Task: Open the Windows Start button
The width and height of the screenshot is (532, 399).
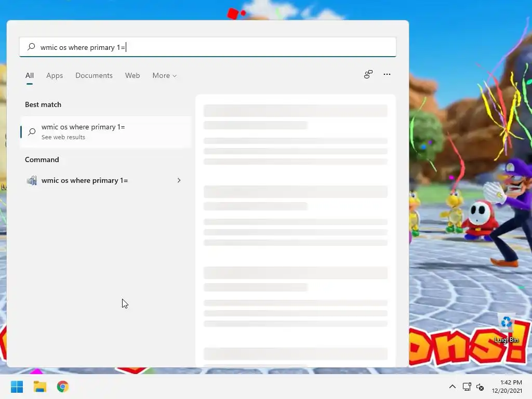Action: pyautogui.click(x=17, y=387)
